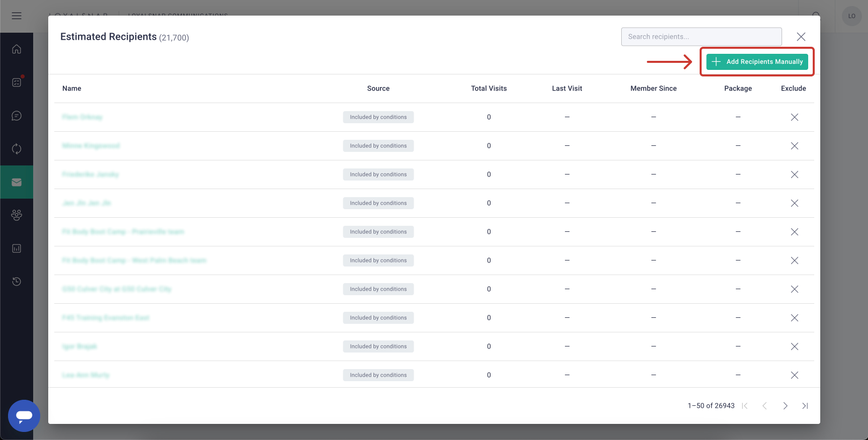Image resolution: width=868 pixels, height=440 pixels.
Task: Open the group members sidebar icon
Action: point(17,215)
